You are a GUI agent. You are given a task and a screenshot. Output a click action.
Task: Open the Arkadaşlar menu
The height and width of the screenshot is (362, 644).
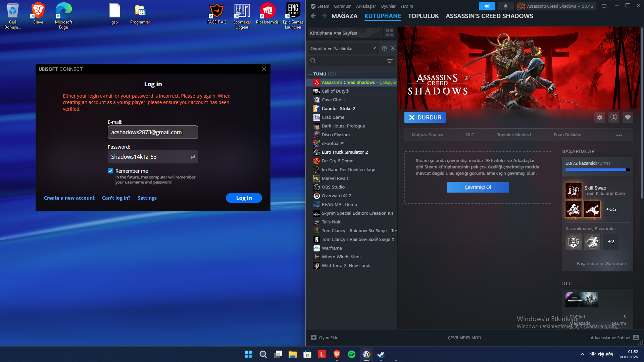click(366, 6)
